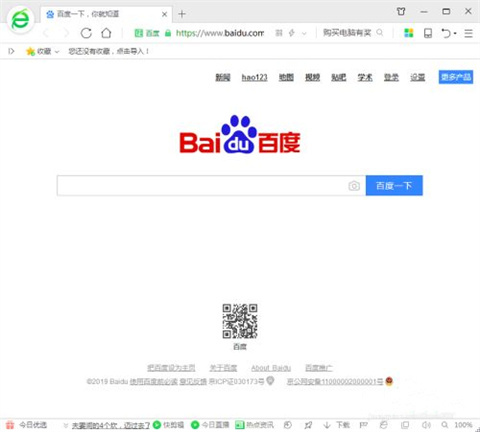480x432 pixels.
Task: Open 快剪辑 in status bar
Action: pyautogui.click(x=169, y=425)
